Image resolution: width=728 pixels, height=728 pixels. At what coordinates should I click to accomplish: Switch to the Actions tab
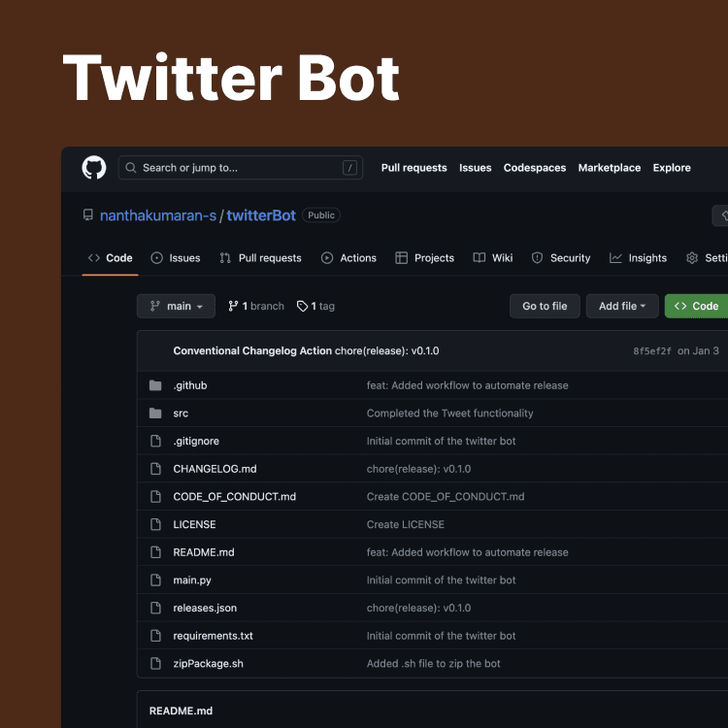[348, 258]
